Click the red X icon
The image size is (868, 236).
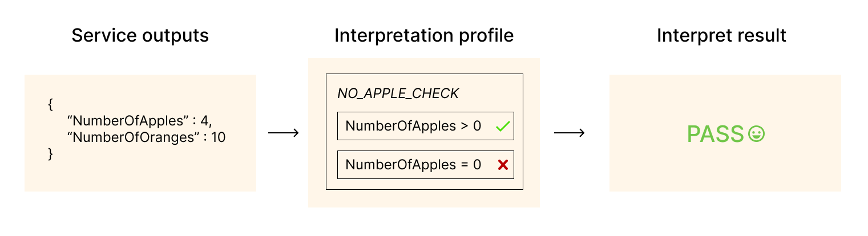point(503,165)
